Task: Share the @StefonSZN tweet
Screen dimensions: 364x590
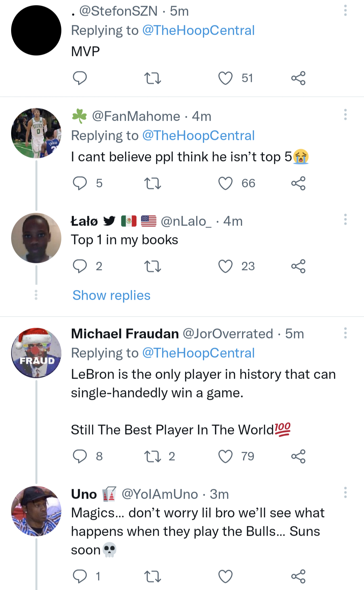Action: pos(298,78)
